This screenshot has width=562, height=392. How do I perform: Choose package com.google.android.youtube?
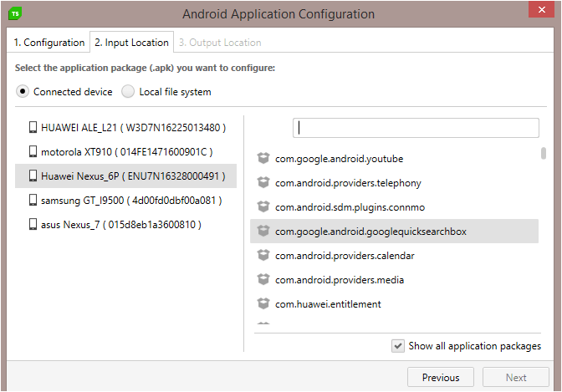tap(394, 158)
